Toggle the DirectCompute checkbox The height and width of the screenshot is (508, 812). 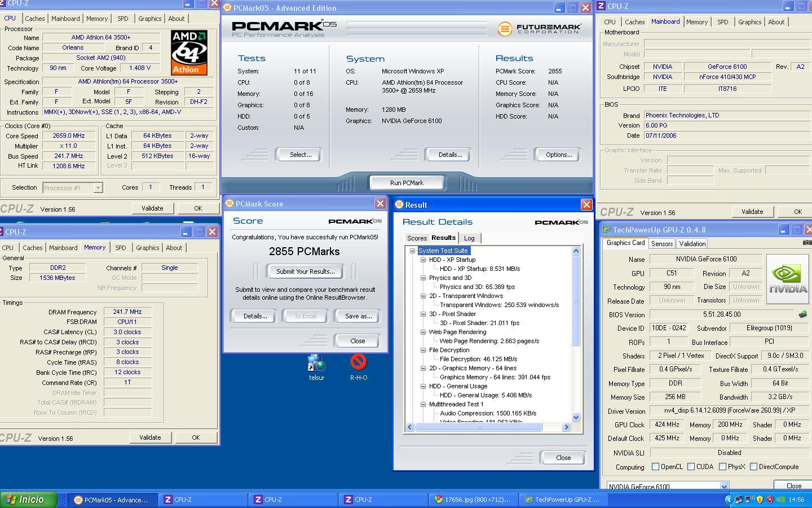pyautogui.click(x=753, y=467)
